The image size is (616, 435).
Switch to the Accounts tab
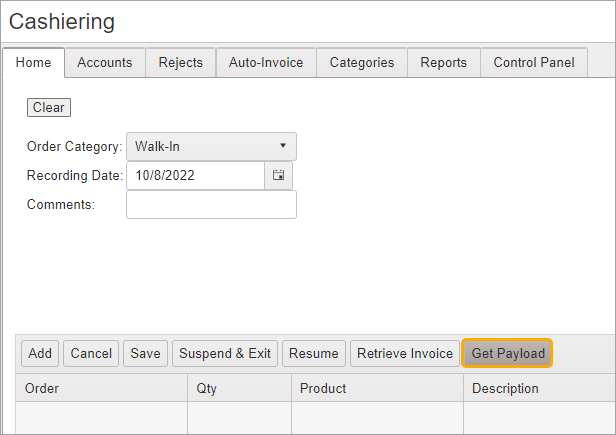pos(105,62)
